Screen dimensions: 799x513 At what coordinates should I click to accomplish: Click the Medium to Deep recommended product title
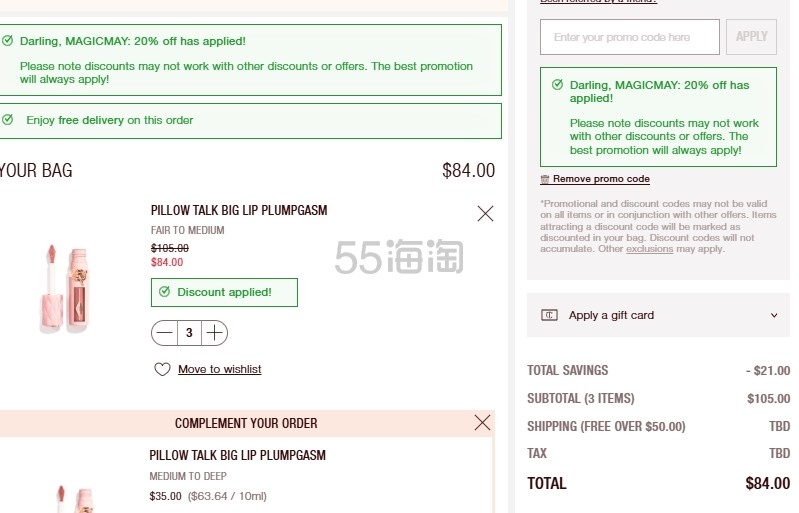coord(237,455)
